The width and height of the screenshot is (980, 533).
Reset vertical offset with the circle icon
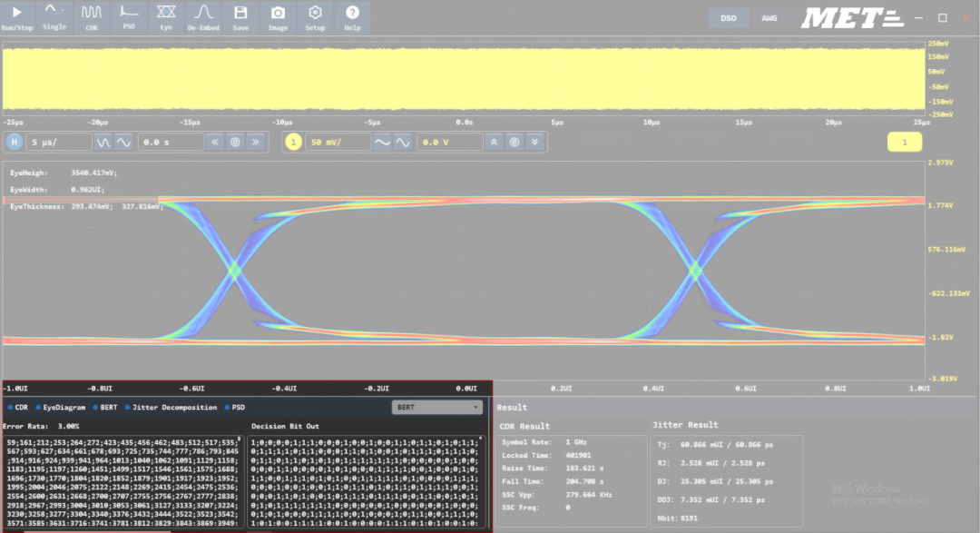pos(514,142)
